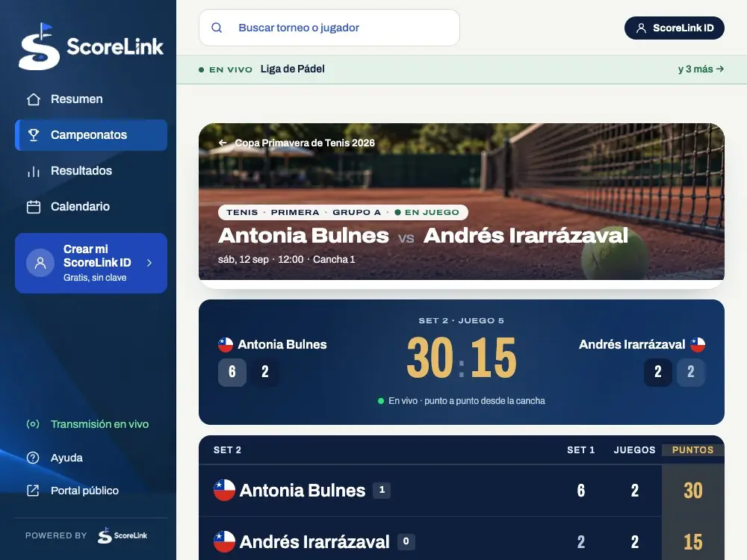Open Calendario calendar icon

34,207
